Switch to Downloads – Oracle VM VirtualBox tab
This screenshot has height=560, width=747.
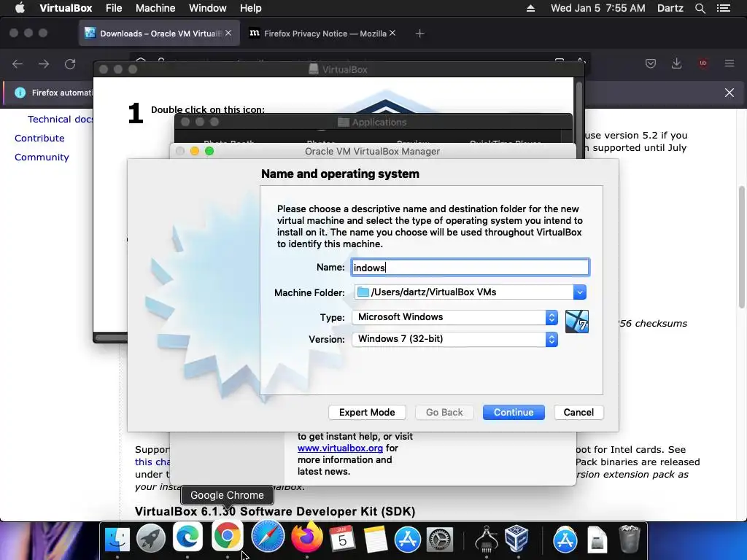click(x=159, y=34)
